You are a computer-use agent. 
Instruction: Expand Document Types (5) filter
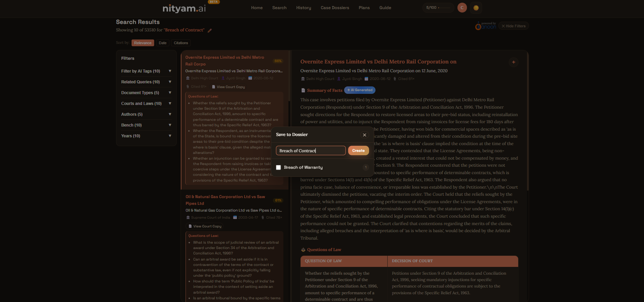146,93
